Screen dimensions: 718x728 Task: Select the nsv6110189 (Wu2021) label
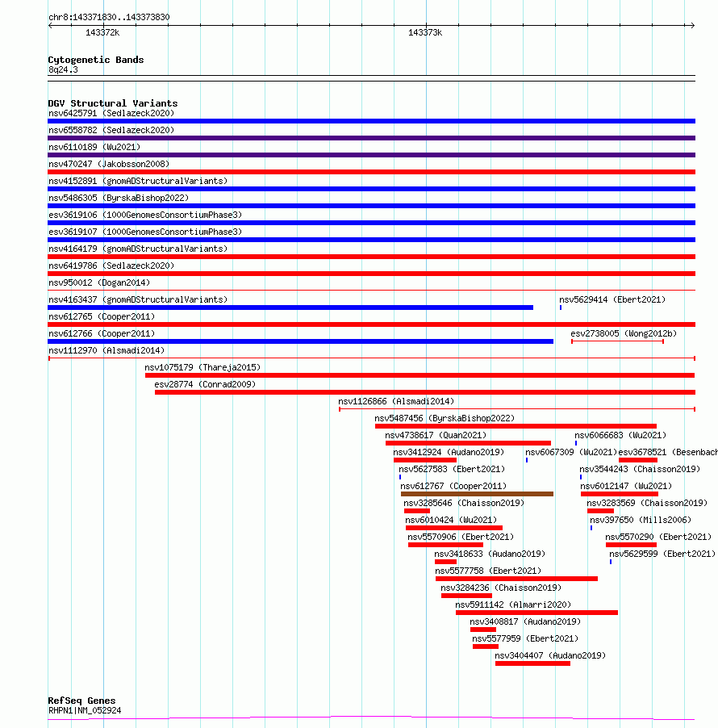[x=94, y=147]
